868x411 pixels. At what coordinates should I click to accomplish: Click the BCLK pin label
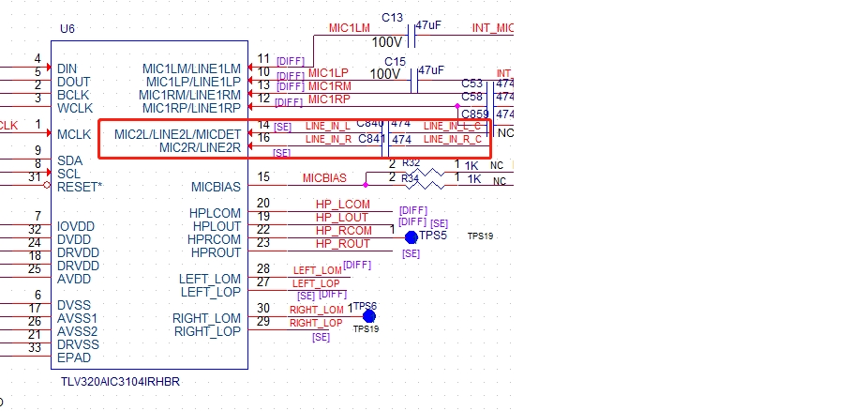73,96
